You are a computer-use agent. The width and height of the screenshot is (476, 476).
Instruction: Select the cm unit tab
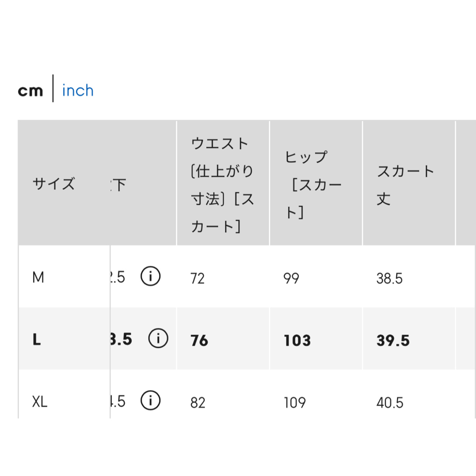click(30, 91)
